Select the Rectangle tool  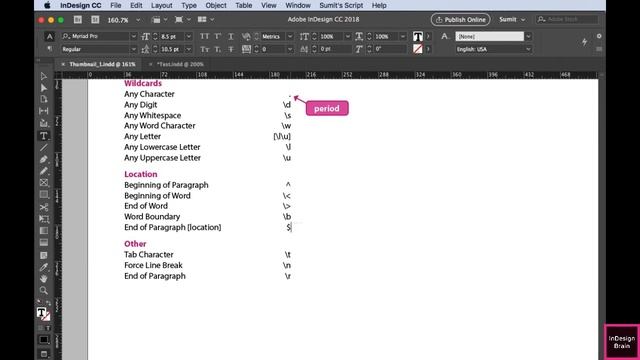tap(44, 195)
